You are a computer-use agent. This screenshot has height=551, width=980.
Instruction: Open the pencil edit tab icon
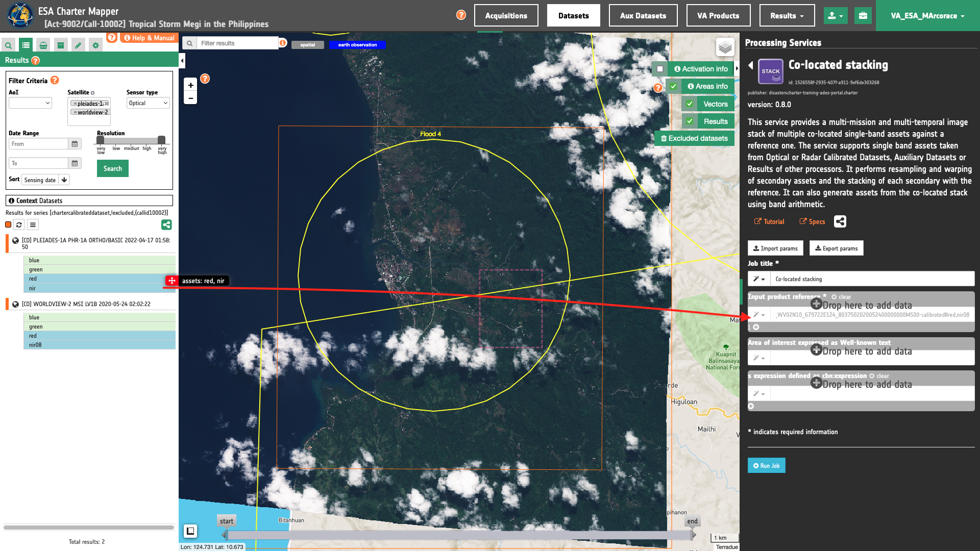[x=78, y=45]
